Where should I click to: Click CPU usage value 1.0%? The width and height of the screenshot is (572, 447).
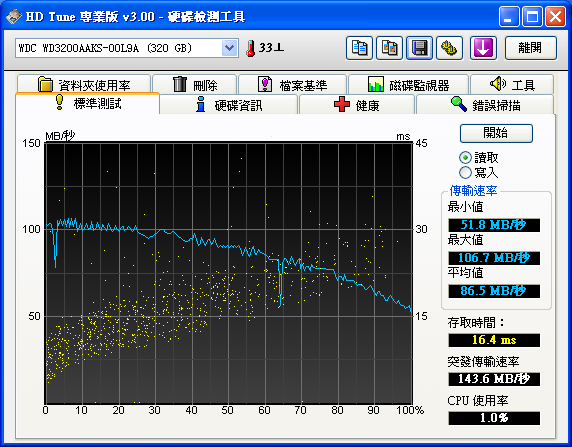494,418
